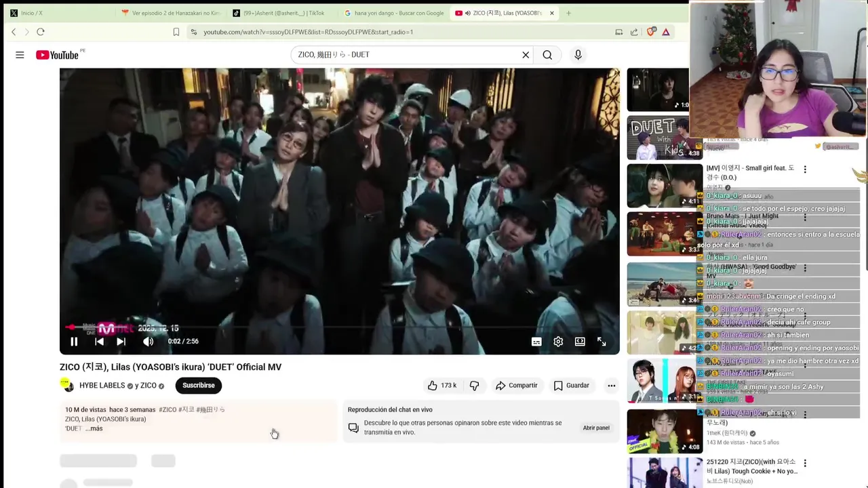Bookmark this page from the address bar

(x=176, y=32)
